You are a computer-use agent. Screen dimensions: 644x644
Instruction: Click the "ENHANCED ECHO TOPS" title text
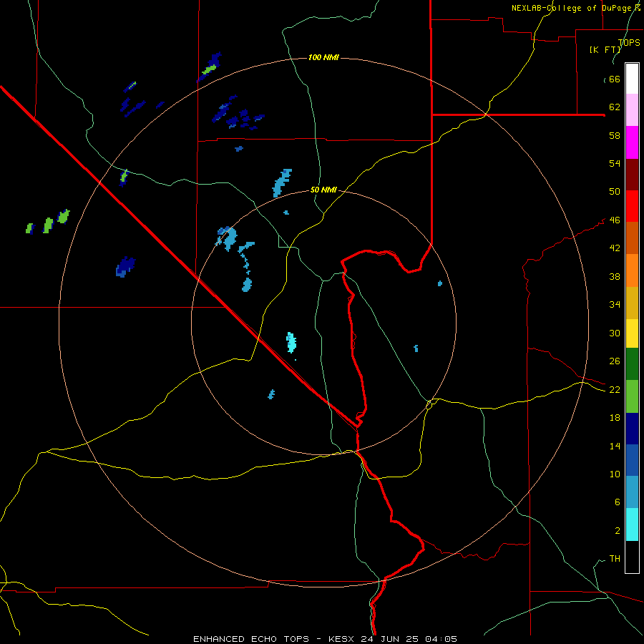tap(251, 639)
